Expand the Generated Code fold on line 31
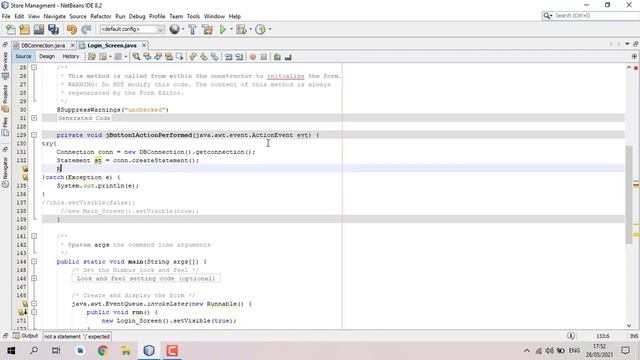 [34, 118]
